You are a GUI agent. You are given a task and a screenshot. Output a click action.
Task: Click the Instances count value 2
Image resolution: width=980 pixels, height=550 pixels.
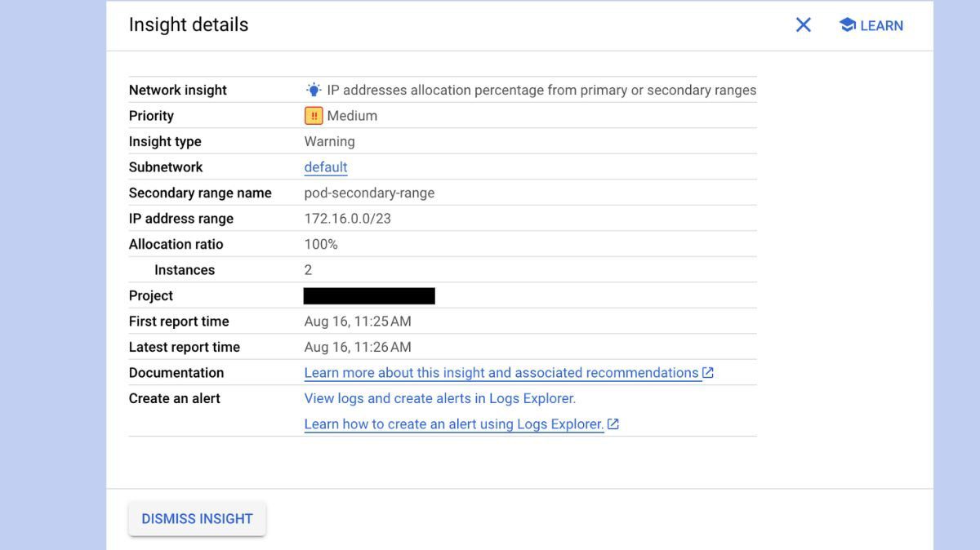[308, 270]
